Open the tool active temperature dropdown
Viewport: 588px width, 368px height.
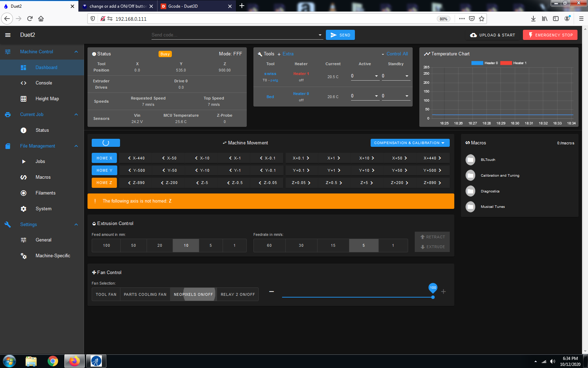click(377, 76)
